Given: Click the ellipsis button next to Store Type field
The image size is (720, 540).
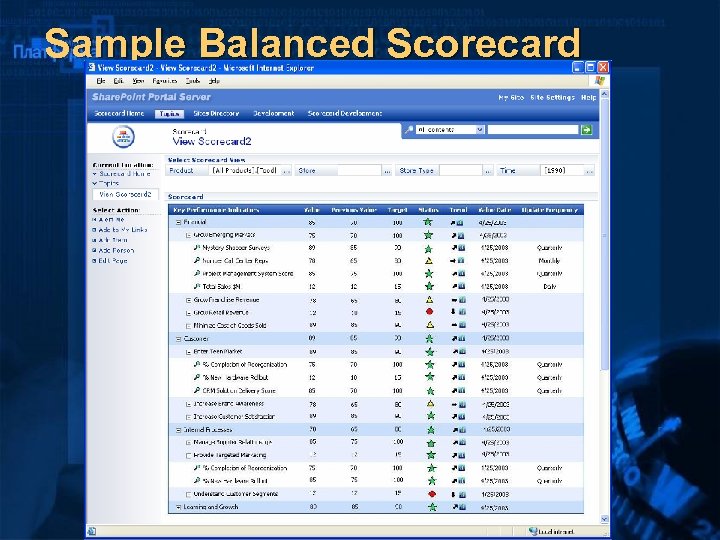Looking at the screenshot, I should coord(488,171).
